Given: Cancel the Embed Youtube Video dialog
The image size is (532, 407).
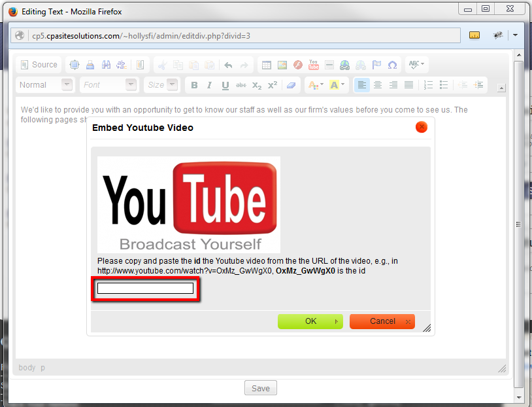Looking at the screenshot, I should (x=382, y=321).
